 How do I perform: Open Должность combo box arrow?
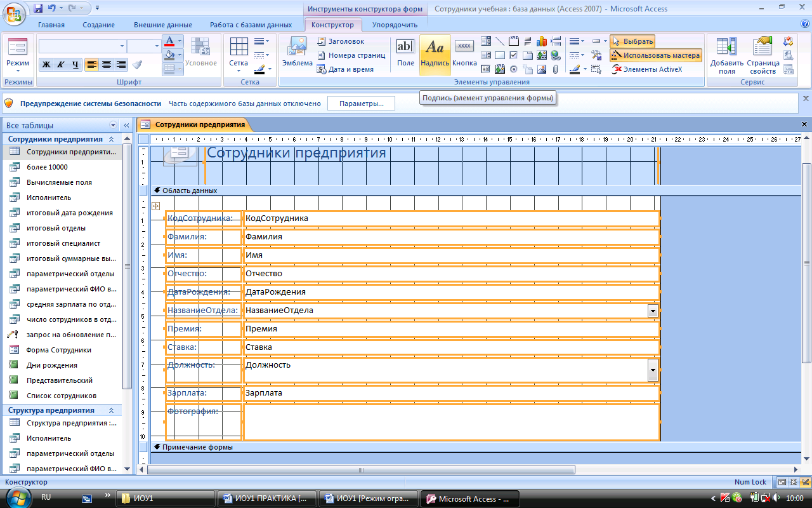[x=653, y=370]
